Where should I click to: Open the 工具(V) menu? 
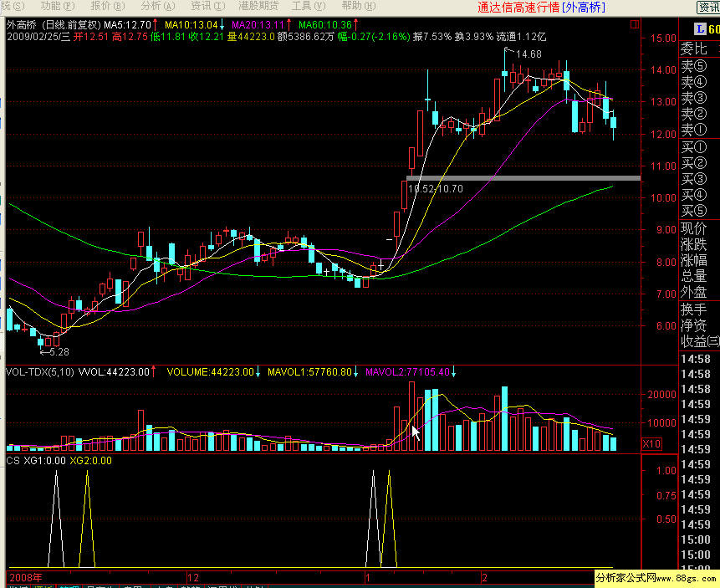[x=308, y=6]
